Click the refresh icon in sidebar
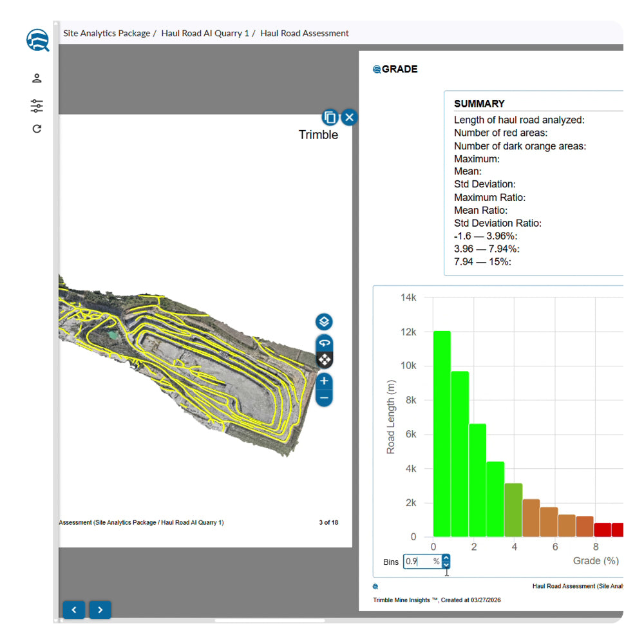The width and height of the screenshot is (644, 644). point(37,129)
